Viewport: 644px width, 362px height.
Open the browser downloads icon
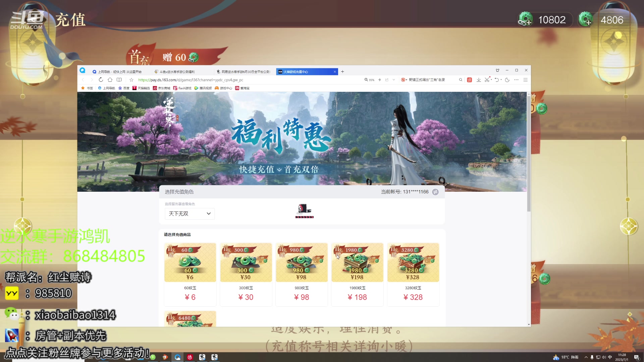pyautogui.click(x=479, y=80)
